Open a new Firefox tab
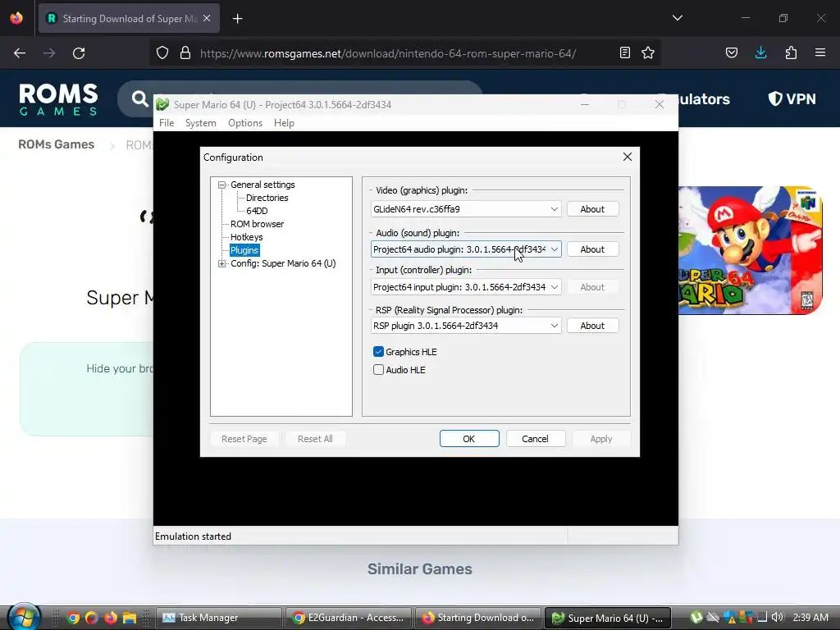This screenshot has width=840, height=630. click(238, 19)
